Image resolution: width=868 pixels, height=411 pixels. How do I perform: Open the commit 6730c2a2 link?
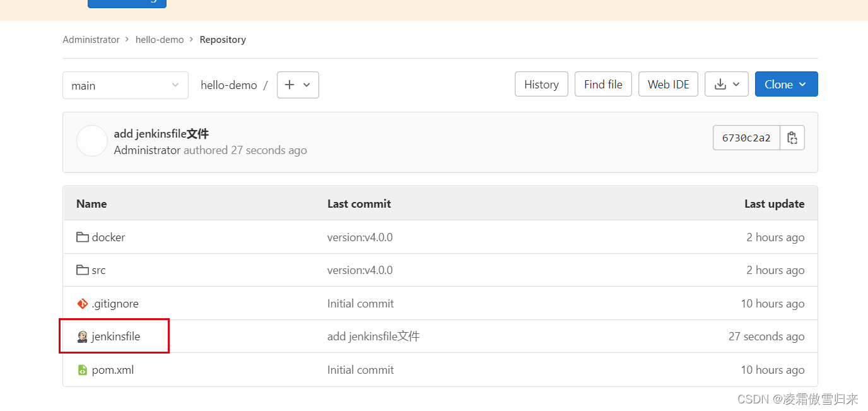(746, 138)
